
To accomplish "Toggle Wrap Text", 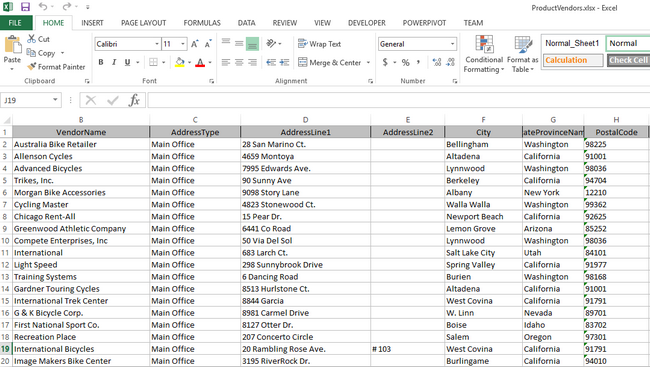I will [x=319, y=44].
